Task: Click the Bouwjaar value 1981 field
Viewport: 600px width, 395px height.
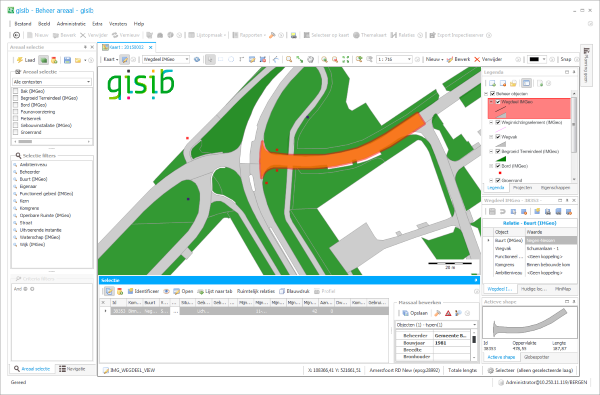Action: (x=451, y=343)
